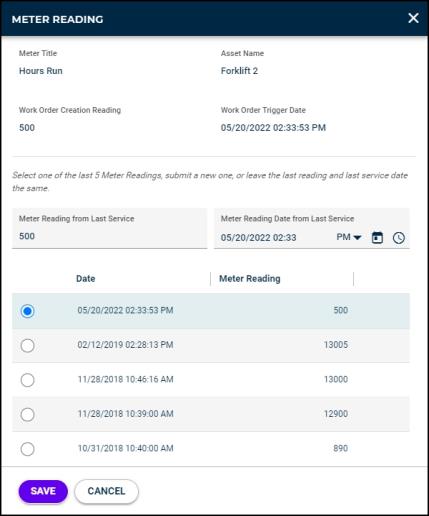Sort by the Date column header
This screenshot has width=429, height=516.
click(86, 279)
